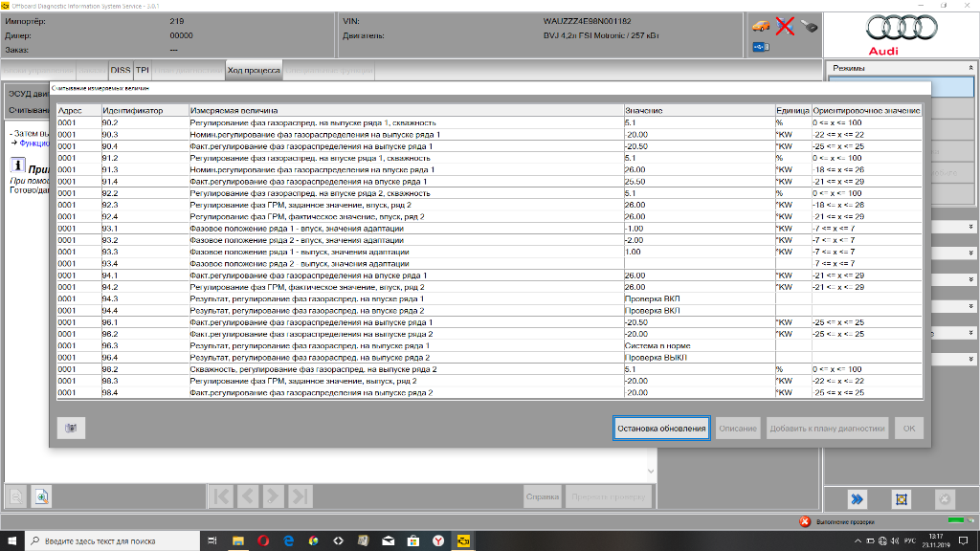Image resolution: width=980 pixels, height=551 pixels.
Task: Click the blue USB interface icon
Action: (760, 47)
